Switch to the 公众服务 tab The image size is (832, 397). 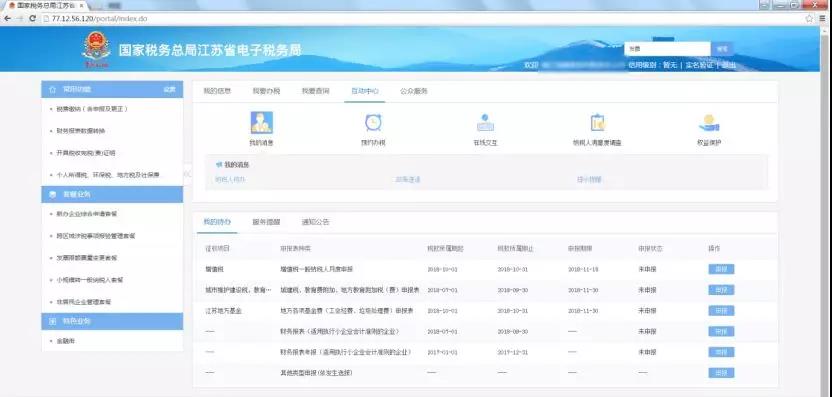coord(414,91)
